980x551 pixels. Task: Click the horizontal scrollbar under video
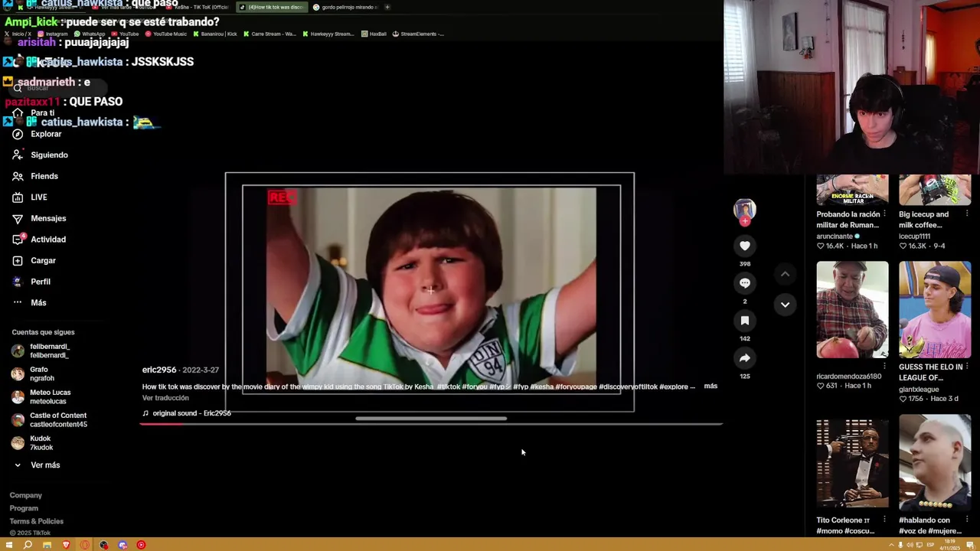pos(431,419)
